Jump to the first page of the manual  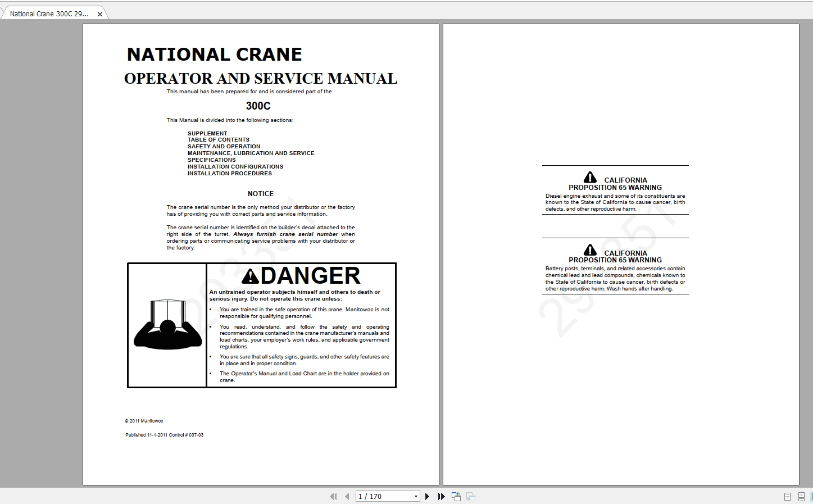[333, 496]
